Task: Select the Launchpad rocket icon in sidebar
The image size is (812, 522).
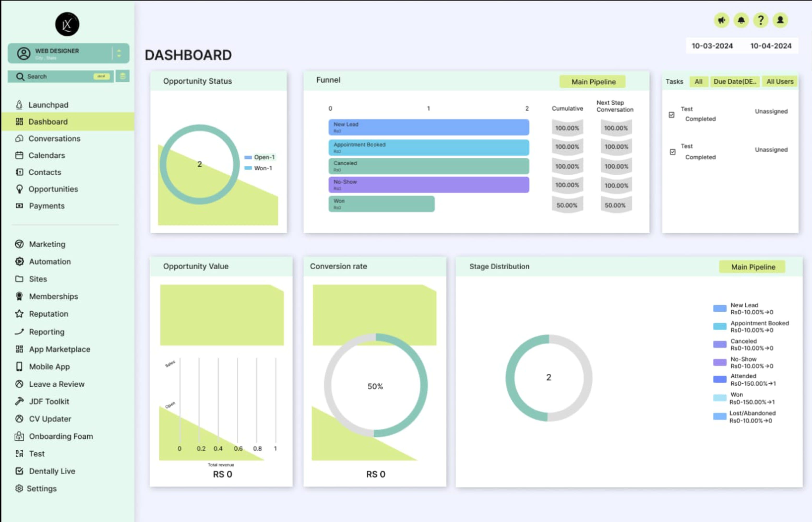Action: coord(19,105)
